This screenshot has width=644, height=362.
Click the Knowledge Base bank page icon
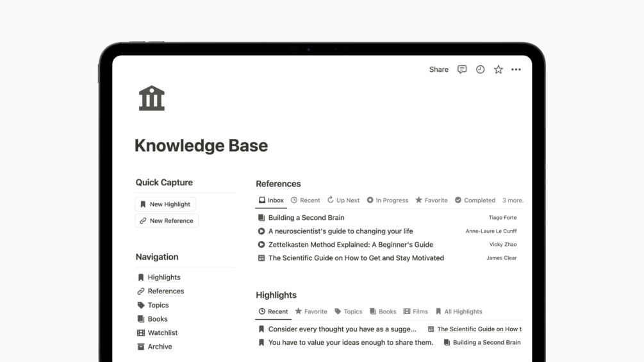(152, 98)
